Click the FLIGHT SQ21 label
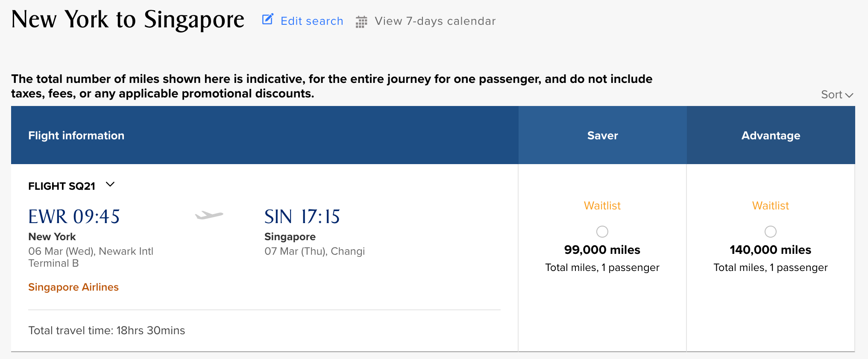Screen dimensions: 868x359 pos(62,186)
